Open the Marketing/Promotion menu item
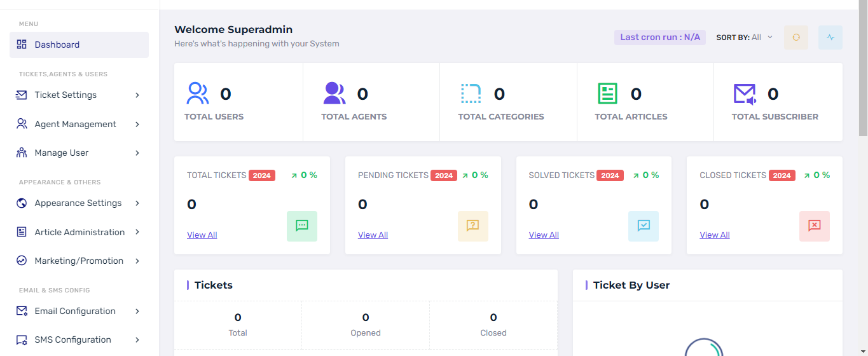The image size is (868, 356). coord(79,261)
